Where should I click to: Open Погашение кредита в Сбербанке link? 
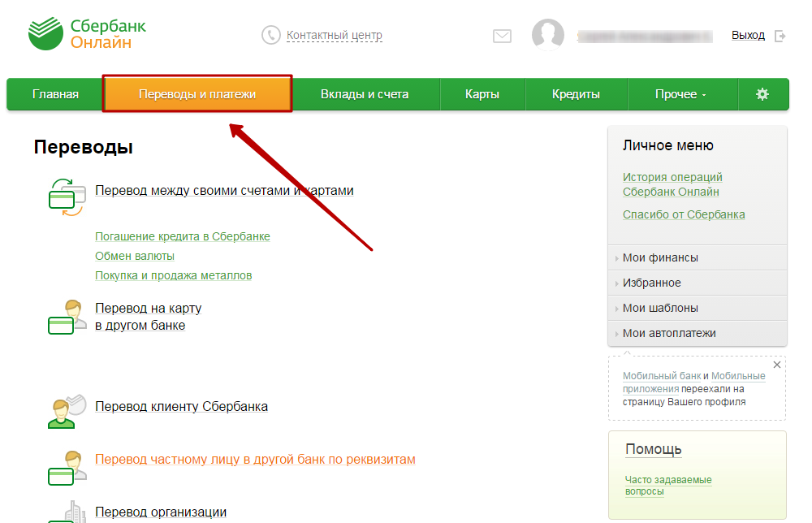pos(182,236)
